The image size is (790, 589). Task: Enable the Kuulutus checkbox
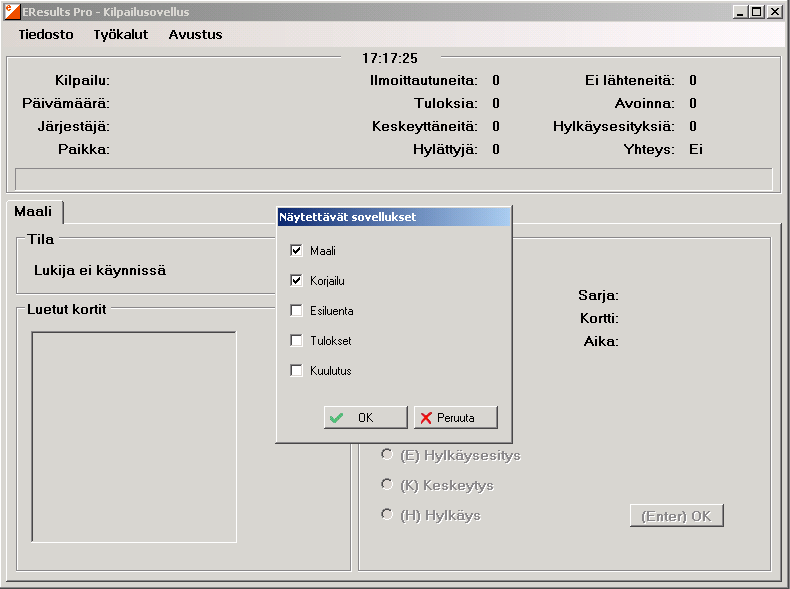[296, 371]
